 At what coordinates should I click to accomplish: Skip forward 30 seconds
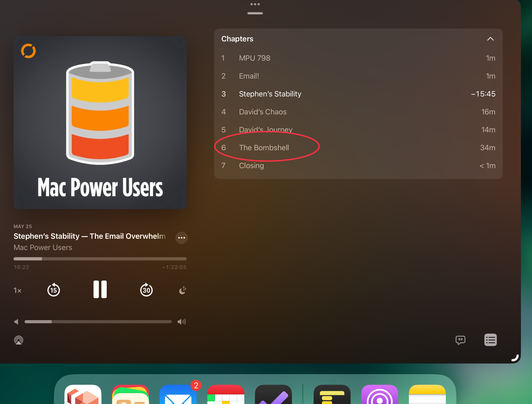[146, 290]
